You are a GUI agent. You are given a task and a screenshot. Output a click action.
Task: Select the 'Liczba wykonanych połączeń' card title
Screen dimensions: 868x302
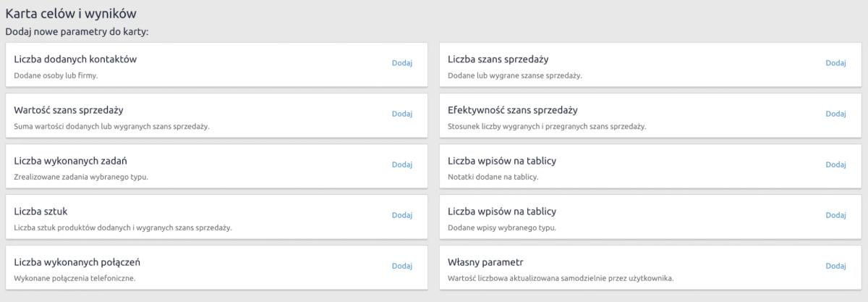click(77, 262)
